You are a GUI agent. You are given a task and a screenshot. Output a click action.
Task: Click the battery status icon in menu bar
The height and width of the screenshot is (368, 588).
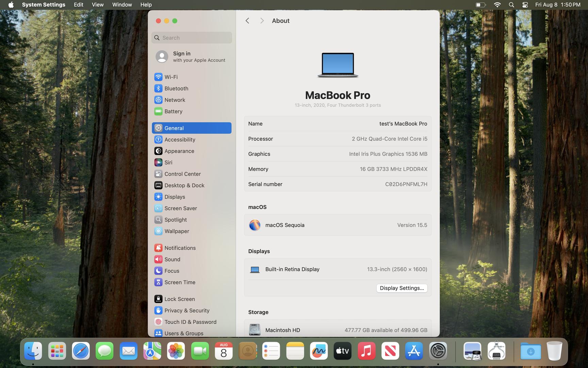[480, 5]
